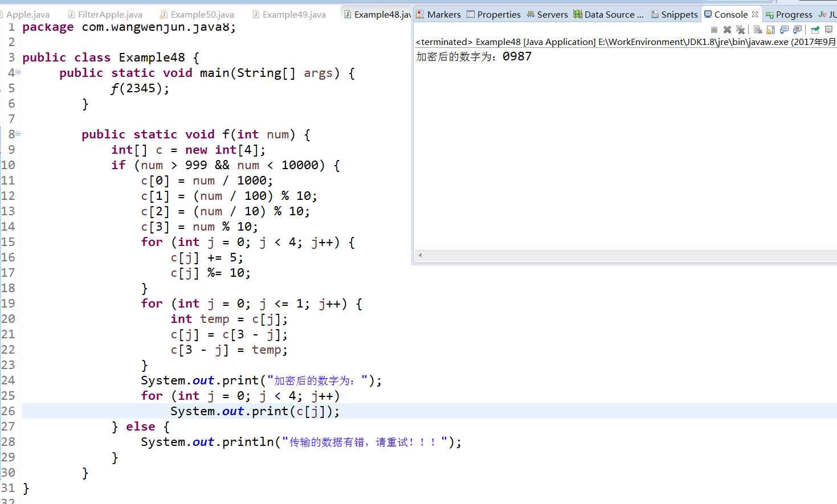Click line number 26 in gutter
Image resolution: width=837 pixels, height=504 pixels.
coord(8,411)
